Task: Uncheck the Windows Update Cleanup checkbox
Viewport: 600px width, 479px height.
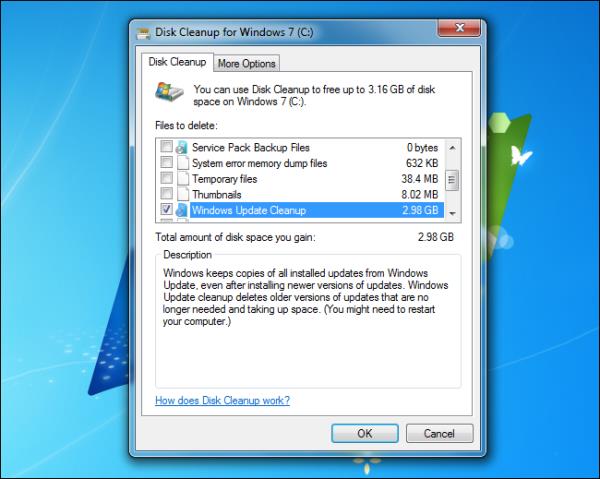Action: click(x=166, y=211)
